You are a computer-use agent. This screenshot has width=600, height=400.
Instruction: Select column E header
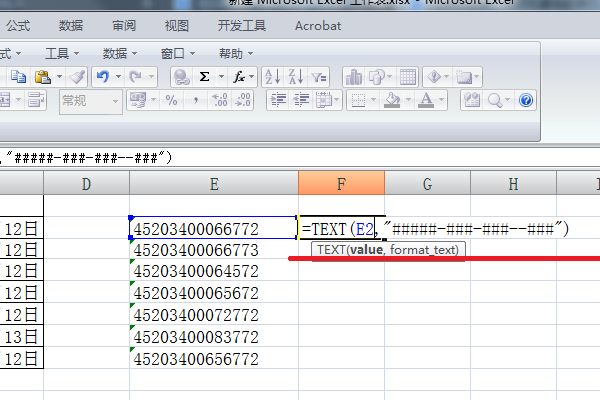214,184
